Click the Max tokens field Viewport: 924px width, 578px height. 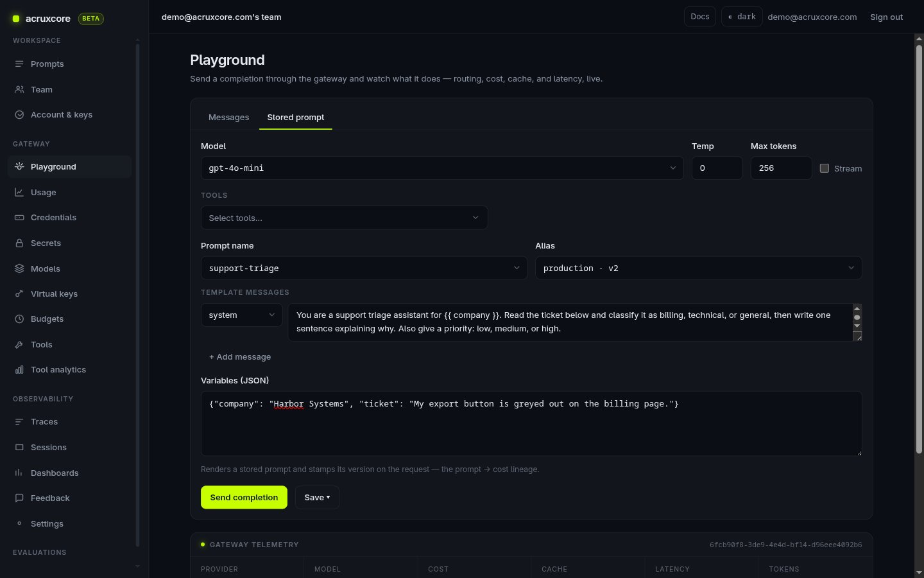[782, 168]
